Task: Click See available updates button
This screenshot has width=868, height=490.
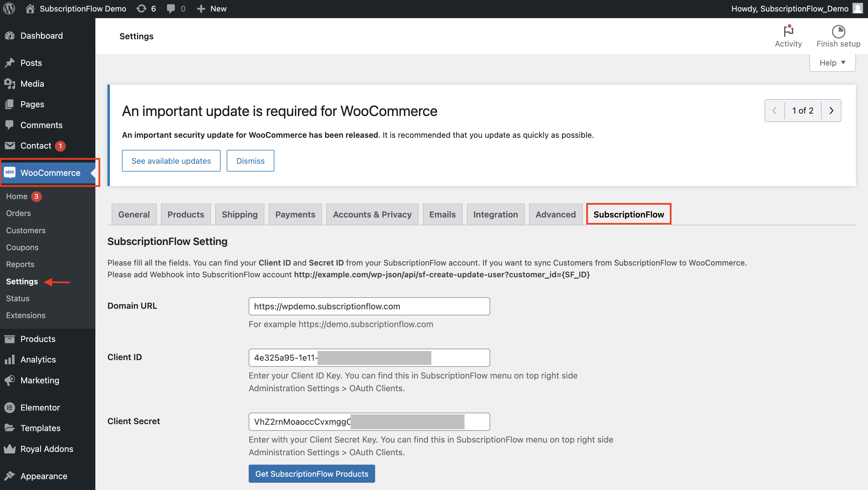Action: click(171, 161)
